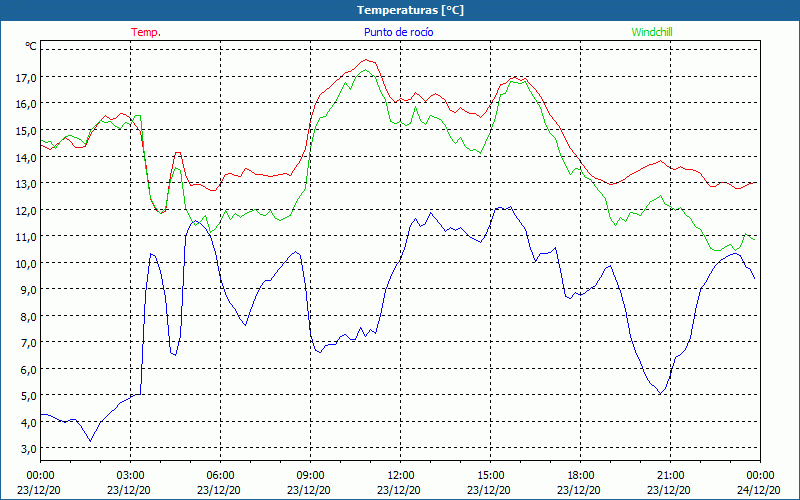Select the blue Punto de rocío legend label

398,32
